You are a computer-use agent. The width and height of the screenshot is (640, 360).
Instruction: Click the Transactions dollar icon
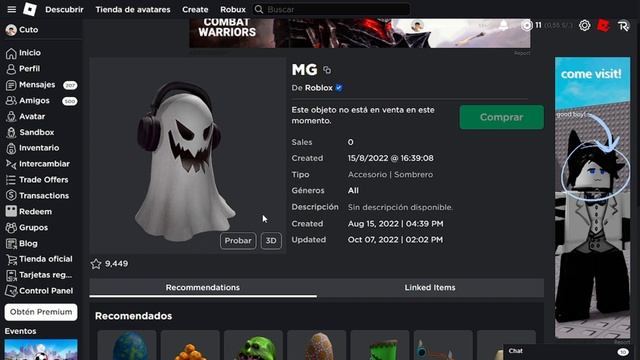point(11,196)
